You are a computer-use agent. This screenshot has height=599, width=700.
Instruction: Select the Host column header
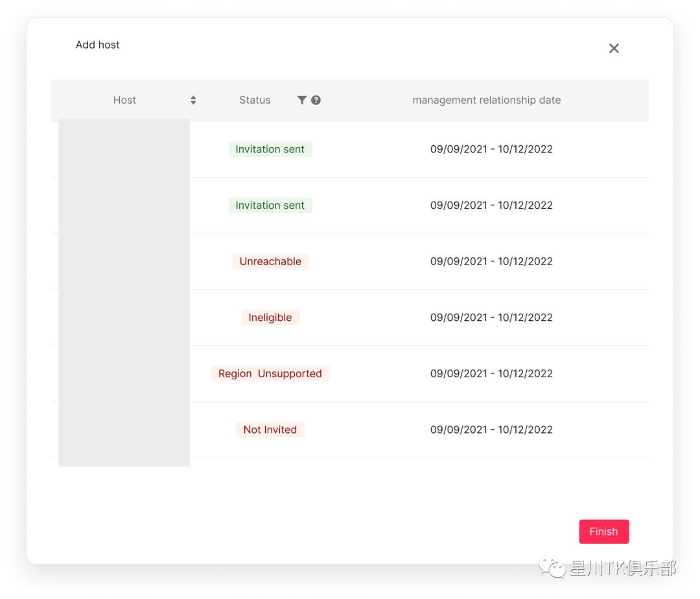(124, 100)
